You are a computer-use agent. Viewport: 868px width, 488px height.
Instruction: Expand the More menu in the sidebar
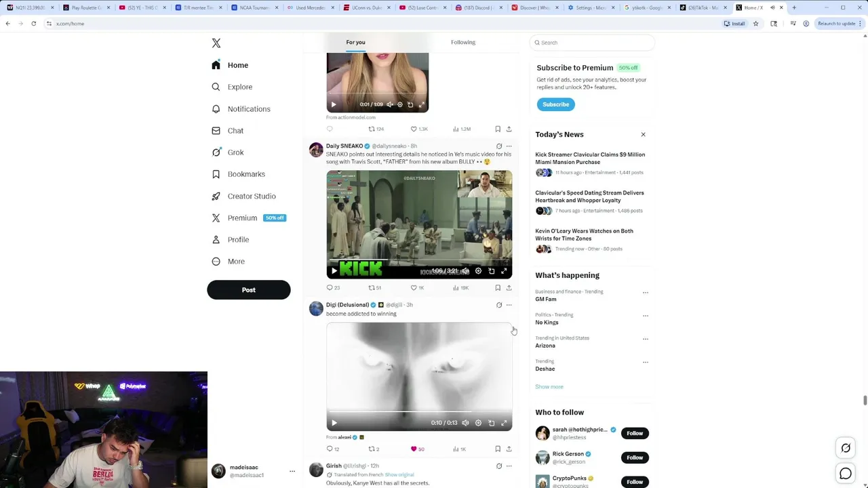pos(228,261)
